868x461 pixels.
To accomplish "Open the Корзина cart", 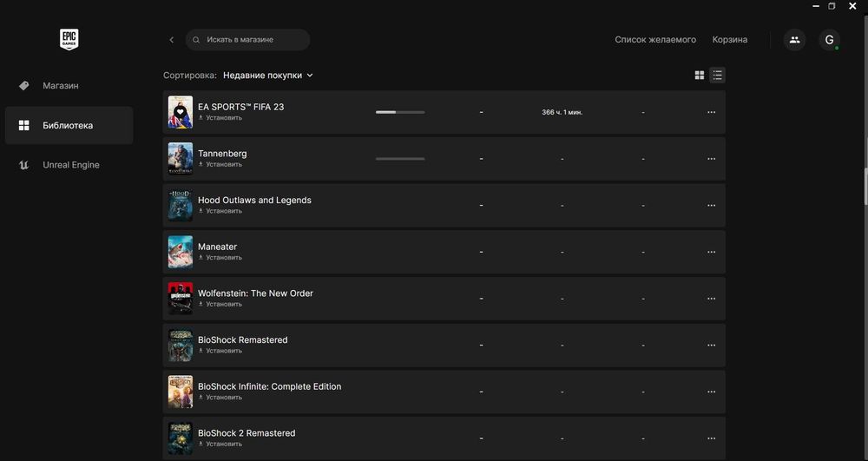I will pyautogui.click(x=730, y=40).
